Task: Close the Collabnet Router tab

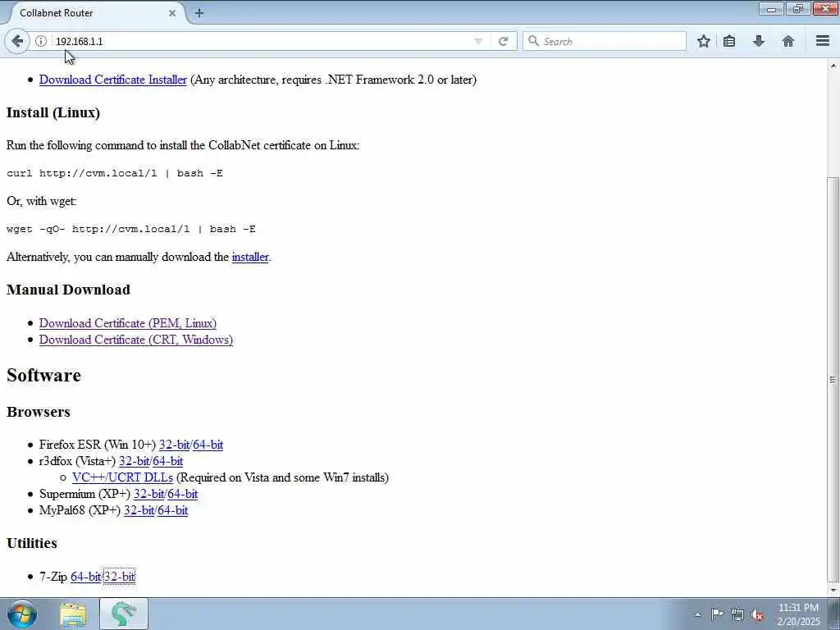Action: pos(172,13)
